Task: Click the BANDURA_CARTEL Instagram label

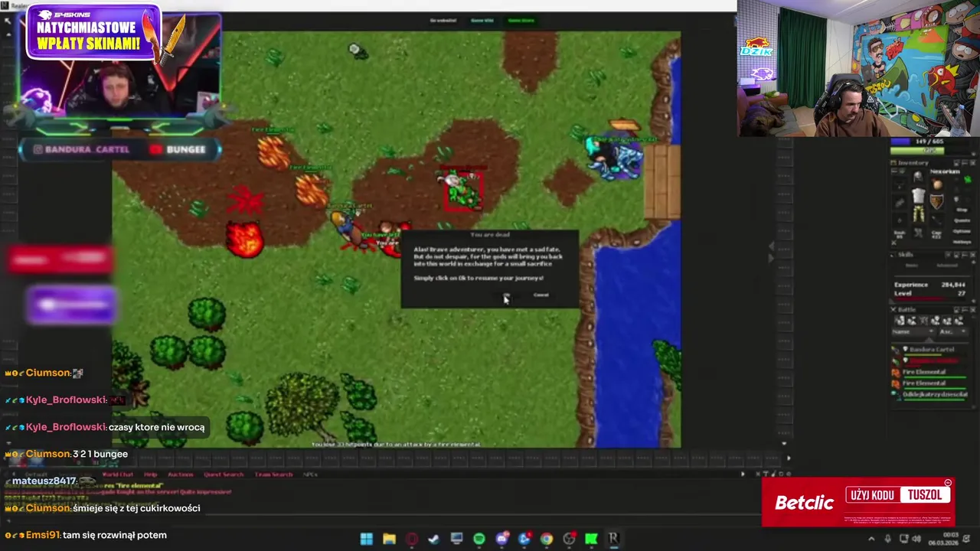Action: point(81,149)
